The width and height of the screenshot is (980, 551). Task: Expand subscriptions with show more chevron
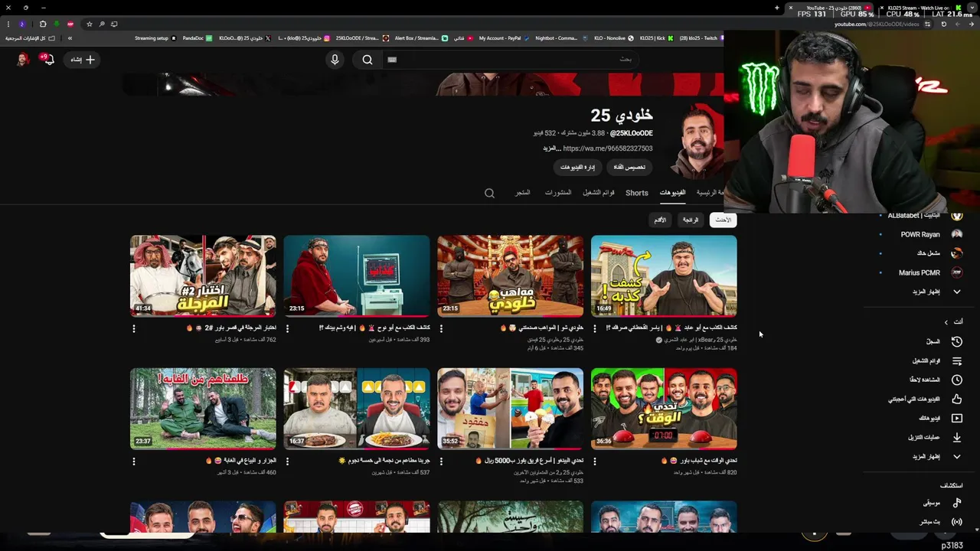(x=956, y=292)
